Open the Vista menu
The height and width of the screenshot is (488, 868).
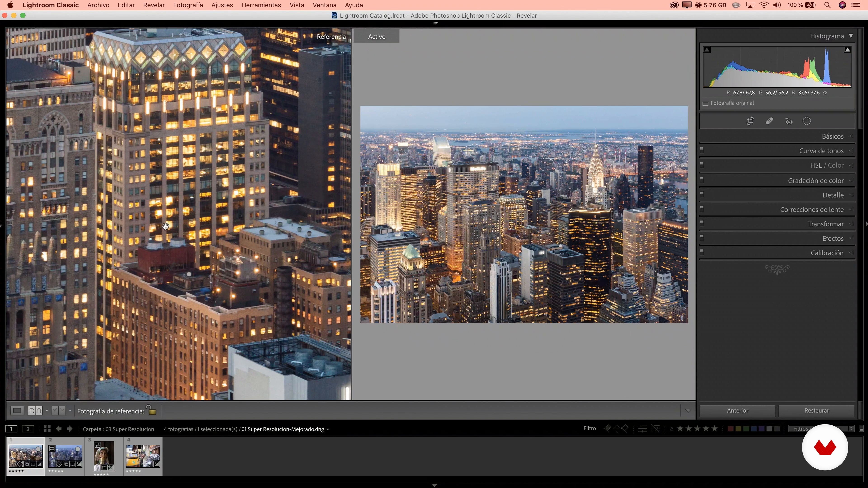pos(297,5)
